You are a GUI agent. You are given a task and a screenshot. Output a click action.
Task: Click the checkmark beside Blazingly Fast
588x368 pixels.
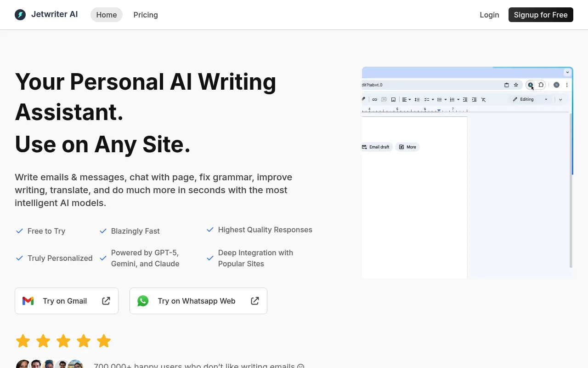[103, 231]
